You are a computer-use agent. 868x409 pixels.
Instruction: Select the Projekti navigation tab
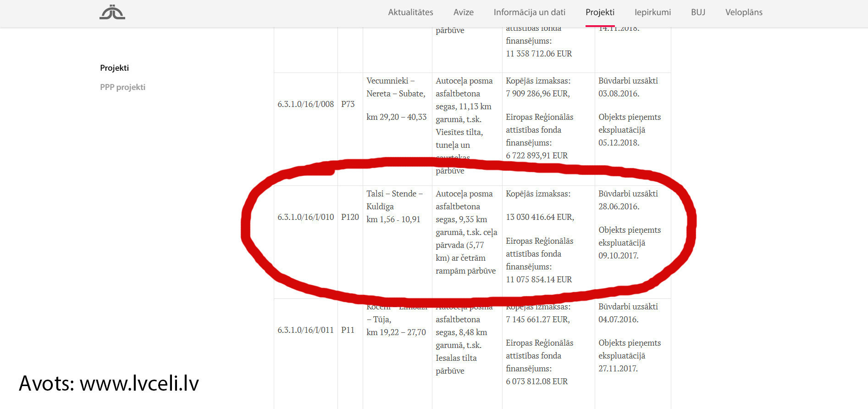tap(600, 12)
